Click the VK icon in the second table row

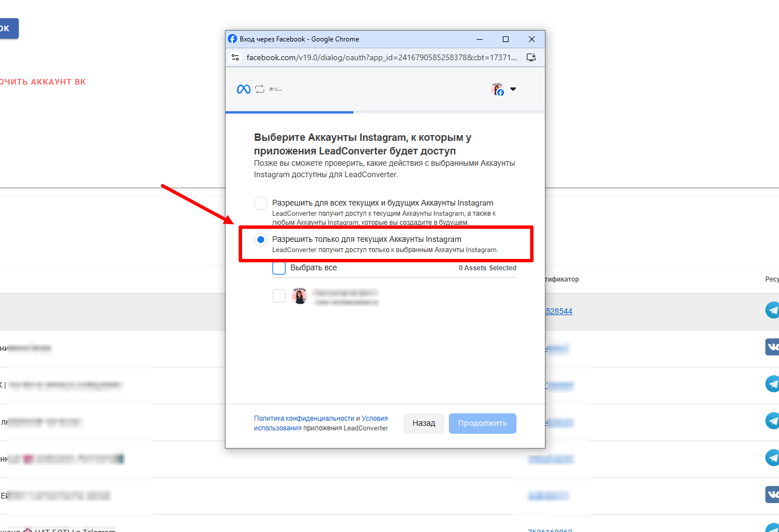click(772, 347)
